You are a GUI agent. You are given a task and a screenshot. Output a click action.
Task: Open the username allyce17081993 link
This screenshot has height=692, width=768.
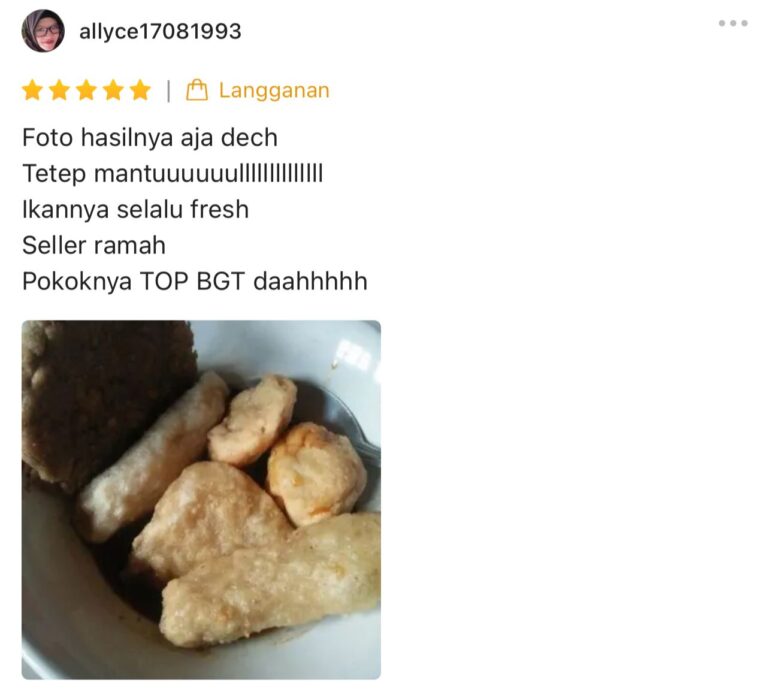[x=160, y=32]
